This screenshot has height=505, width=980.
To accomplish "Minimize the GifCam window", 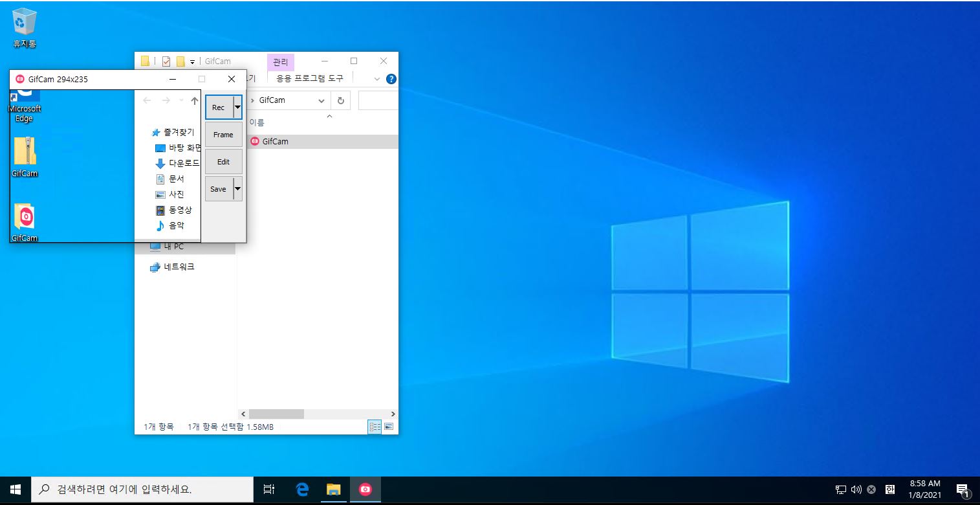I will (x=173, y=79).
